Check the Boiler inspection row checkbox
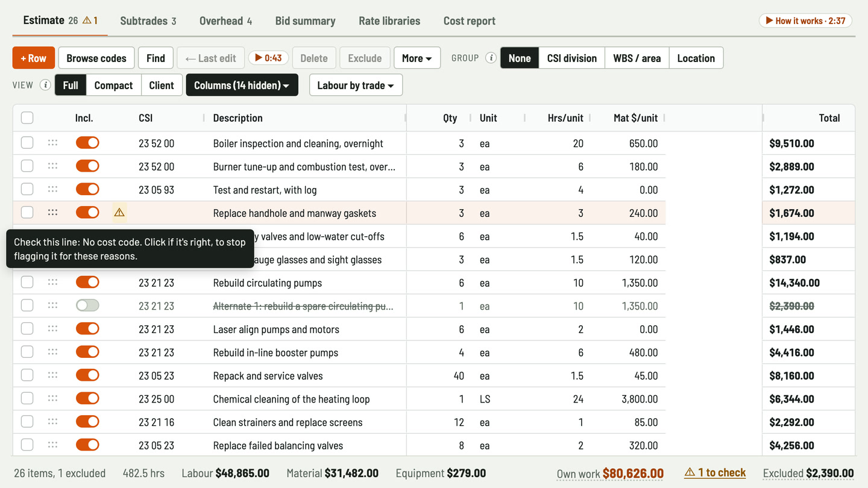The width and height of the screenshot is (868, 488). pos(27,143)
